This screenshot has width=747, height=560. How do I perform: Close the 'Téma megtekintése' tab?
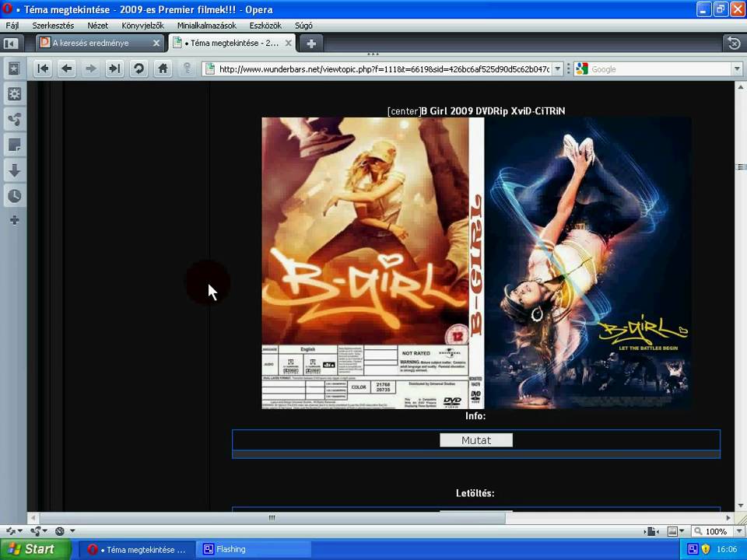(288, 44)
